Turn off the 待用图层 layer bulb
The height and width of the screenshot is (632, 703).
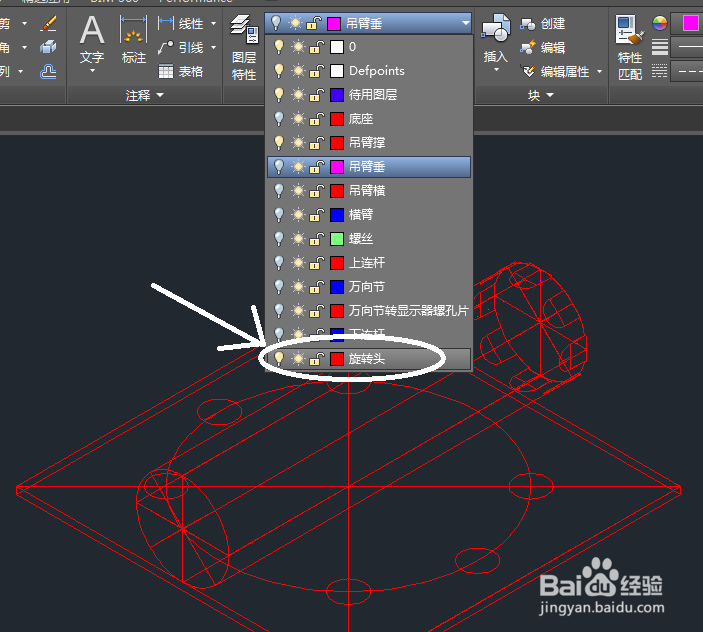279,95
